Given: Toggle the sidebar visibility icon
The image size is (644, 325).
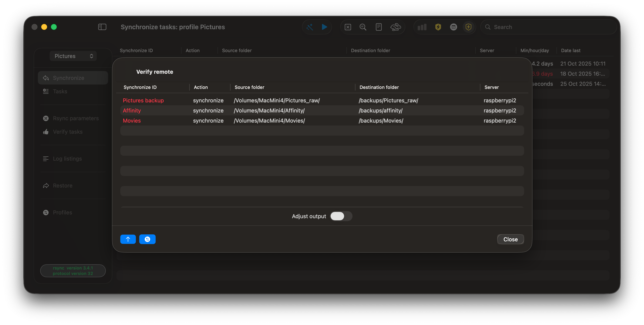Looking at the screenshot, I should point(102,27).
